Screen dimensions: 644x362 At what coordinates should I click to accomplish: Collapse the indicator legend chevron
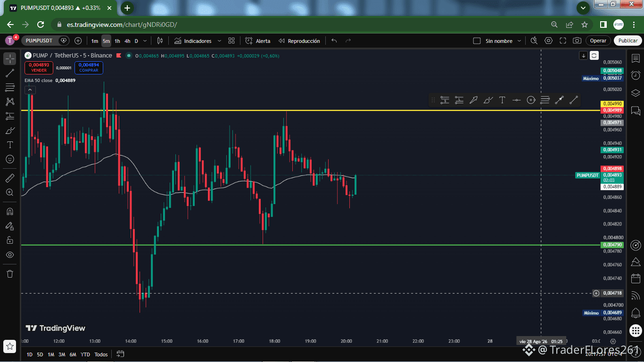[30, 90]
